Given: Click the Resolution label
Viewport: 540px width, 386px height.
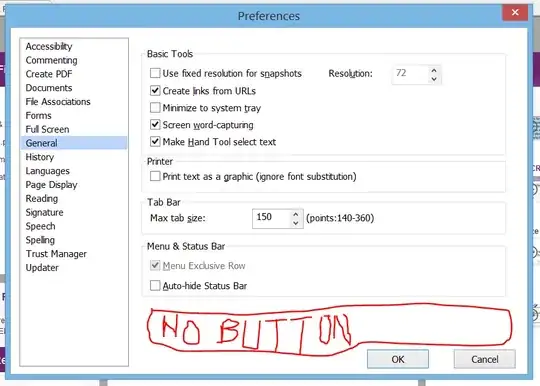Looking at the screenshot, I should coord(350,73).
